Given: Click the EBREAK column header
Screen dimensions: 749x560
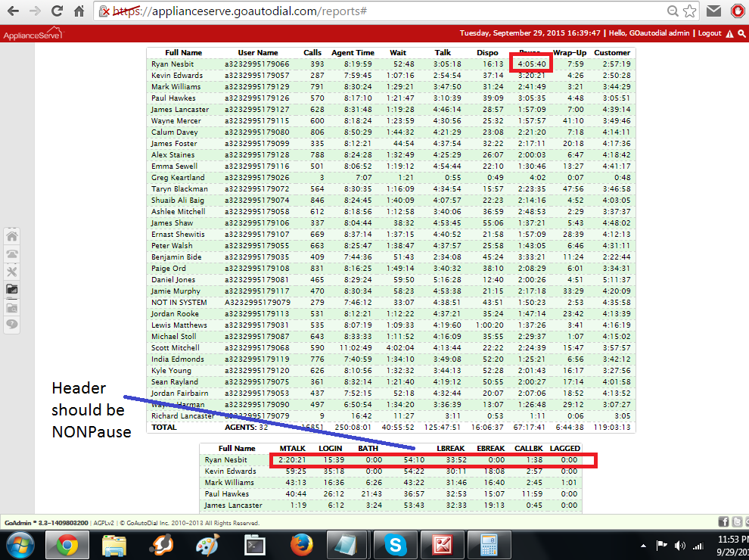Looking at the screenshot, I should click(x=490, y=448).
